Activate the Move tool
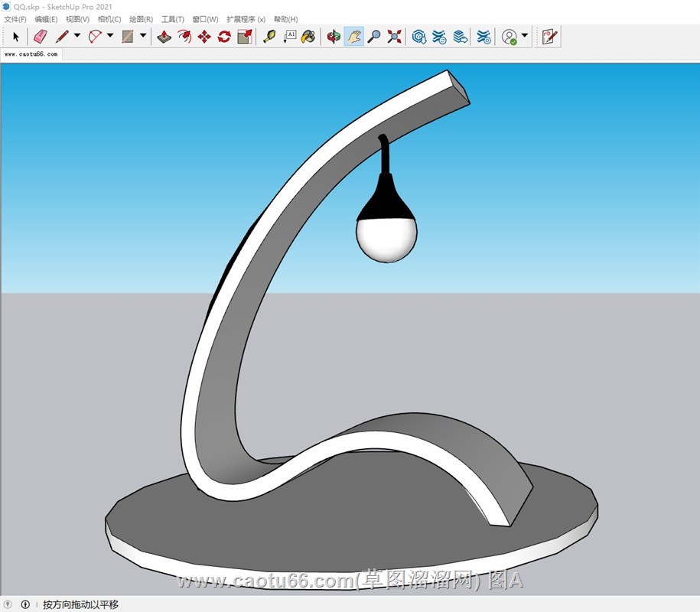 click(x=204, y=36)
